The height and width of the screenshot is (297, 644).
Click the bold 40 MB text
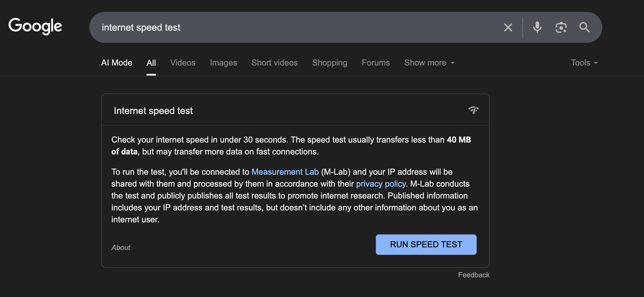pos(459,140)
